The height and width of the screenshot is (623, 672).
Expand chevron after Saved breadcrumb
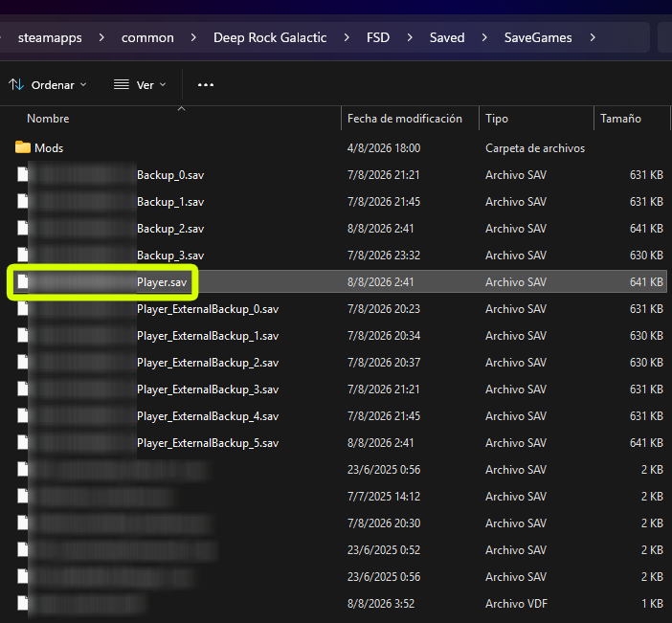click(x=484, y=37)
